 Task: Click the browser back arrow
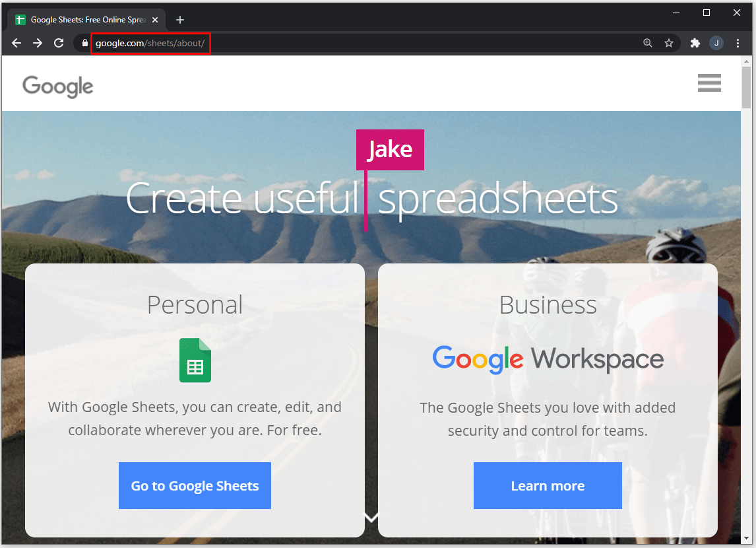16,43
